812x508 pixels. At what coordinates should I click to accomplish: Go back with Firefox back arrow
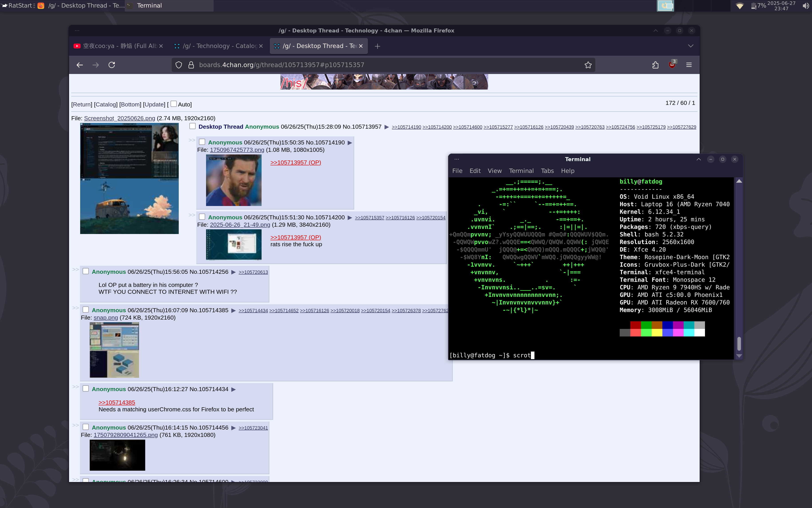point(79,65)
